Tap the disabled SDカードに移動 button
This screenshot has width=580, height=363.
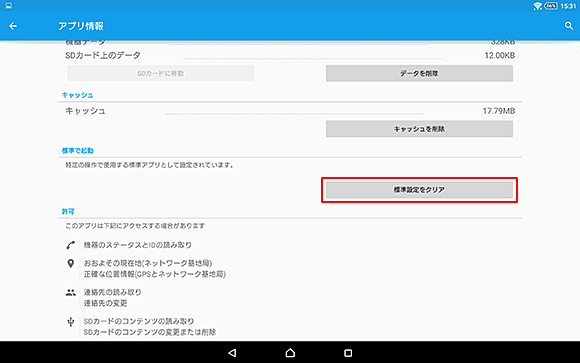(x=161, y=73)
